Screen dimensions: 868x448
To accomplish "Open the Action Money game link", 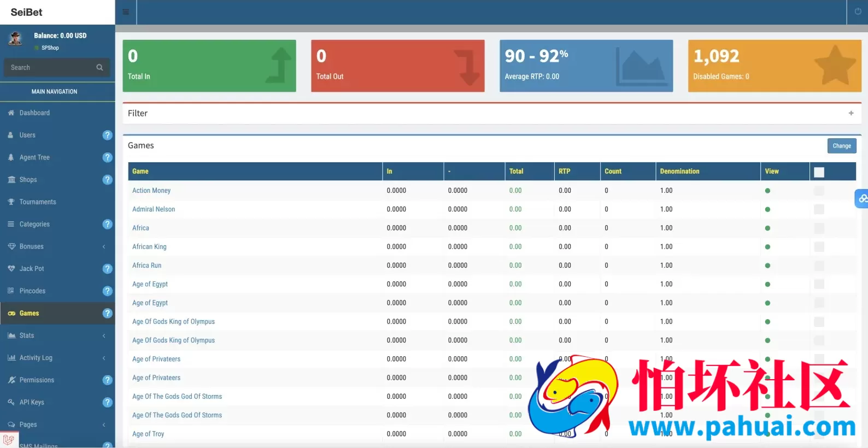I will 151,191.
